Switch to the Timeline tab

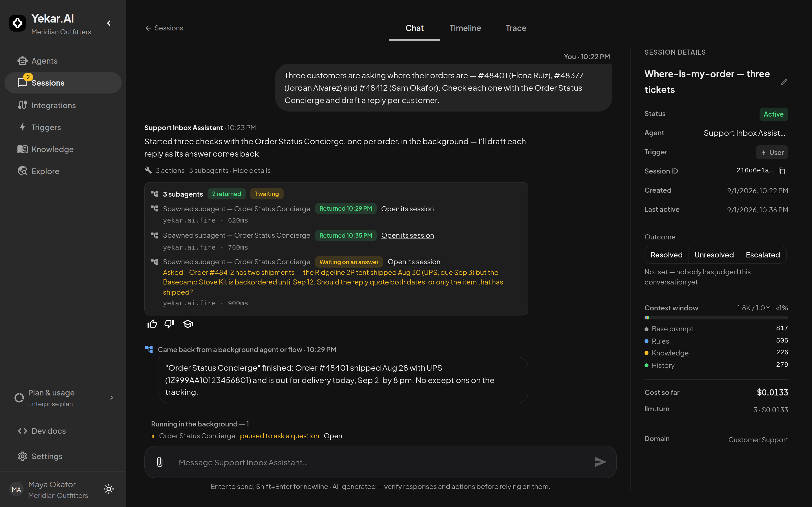(x=465, y=28)
